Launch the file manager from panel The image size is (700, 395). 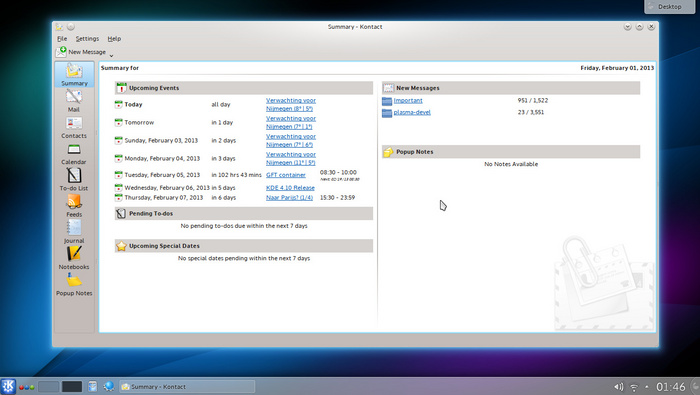(92, 387)
